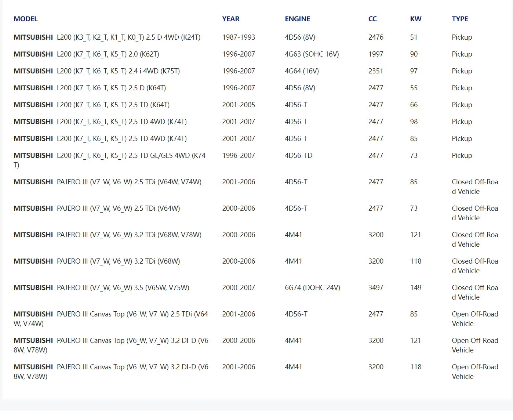Select PAJERO III 3.2 TDi (V68W) model
The image size is (513, 420).
[97, 261]
